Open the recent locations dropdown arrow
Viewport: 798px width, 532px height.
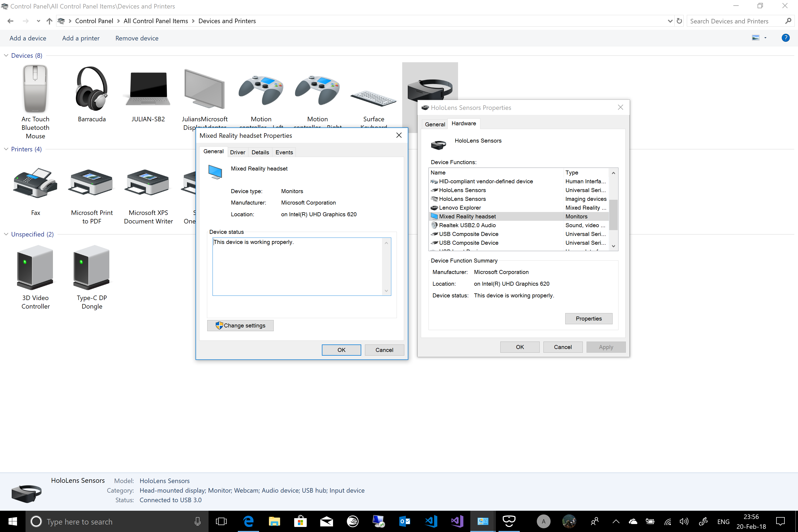pyautogui.click(x=38, y=21)
